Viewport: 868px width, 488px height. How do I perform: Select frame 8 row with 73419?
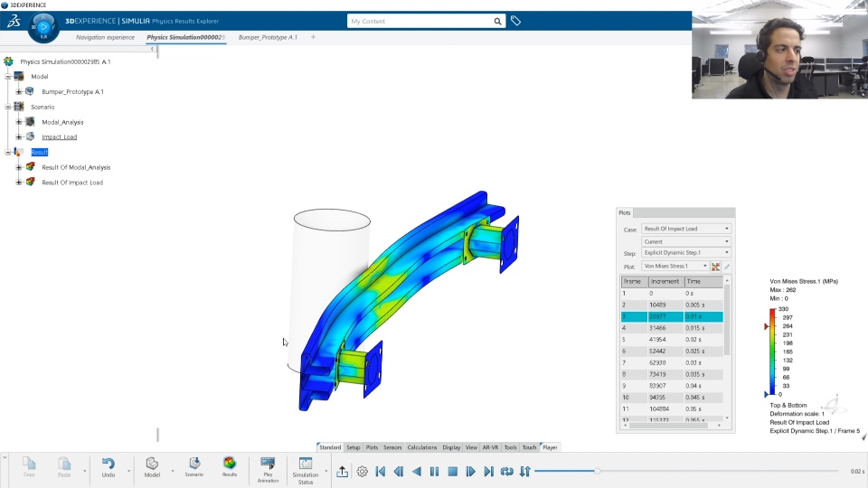tap(672, 374)
